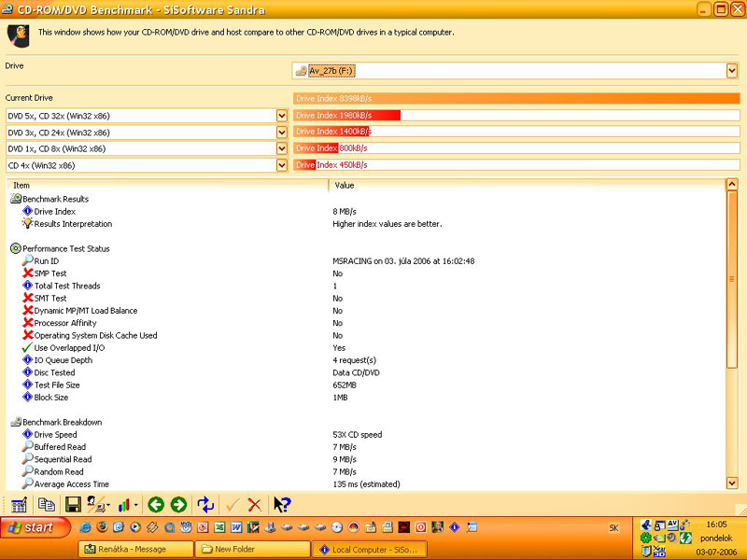
Task: Click the green flower tray icon
Action: tap(645, 539)
